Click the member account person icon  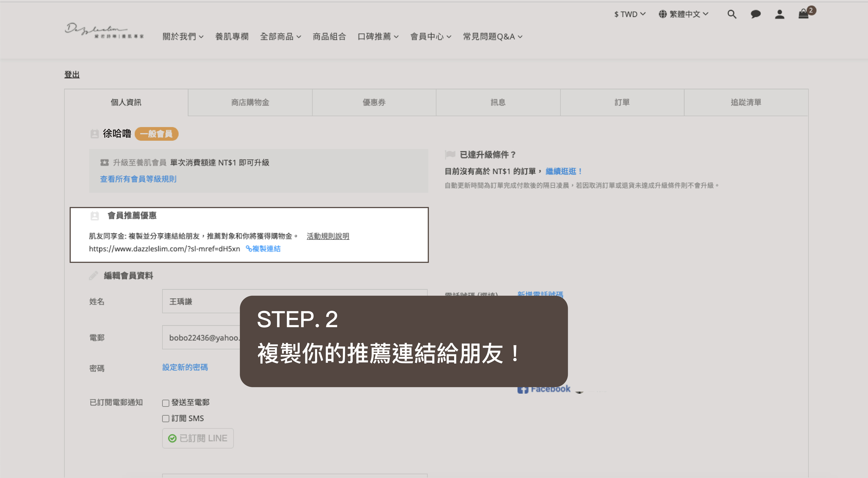pos(779,14)
